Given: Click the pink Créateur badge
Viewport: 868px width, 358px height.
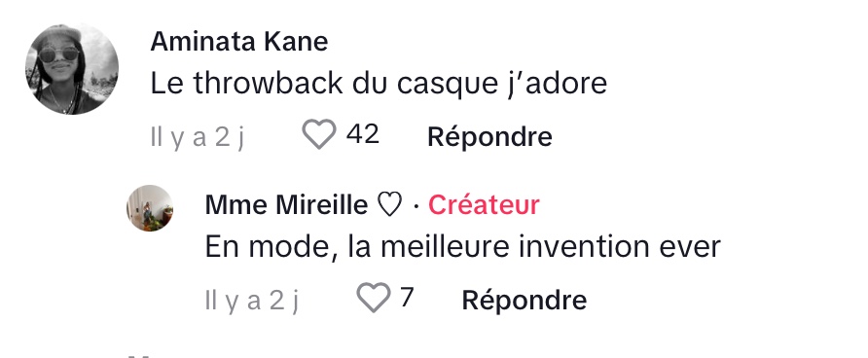Looking at the screenshot, I should coord(484,205).
